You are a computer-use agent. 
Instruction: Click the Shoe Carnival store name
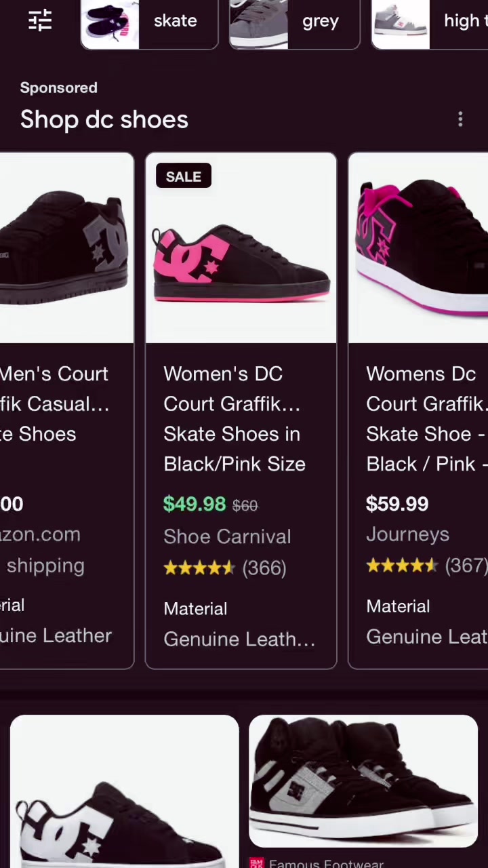(227, 536)
